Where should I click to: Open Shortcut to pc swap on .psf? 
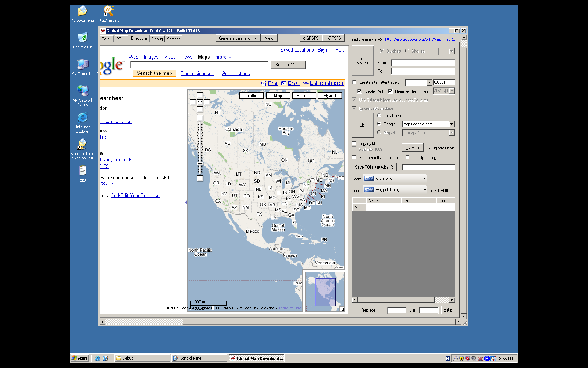point(83,144)
